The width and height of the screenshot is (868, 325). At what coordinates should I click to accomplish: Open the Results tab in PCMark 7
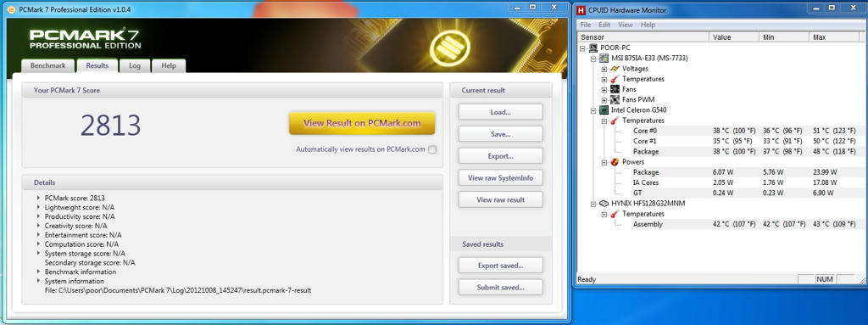point(97,65)
